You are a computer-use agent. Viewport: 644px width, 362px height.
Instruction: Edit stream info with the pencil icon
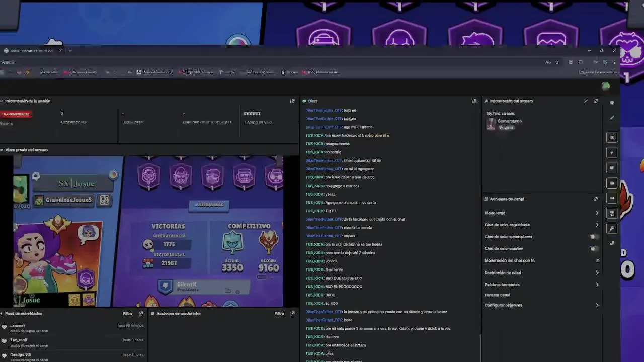coord(586,101)
